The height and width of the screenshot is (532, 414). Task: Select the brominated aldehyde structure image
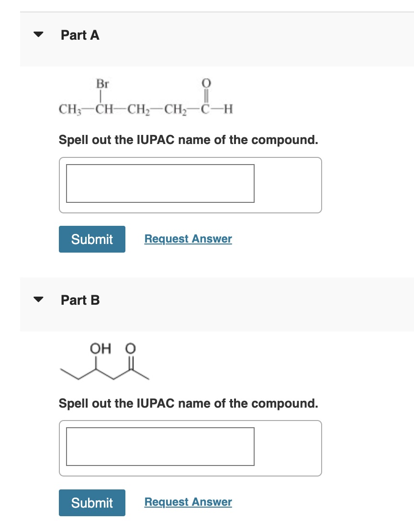(144, 98)
